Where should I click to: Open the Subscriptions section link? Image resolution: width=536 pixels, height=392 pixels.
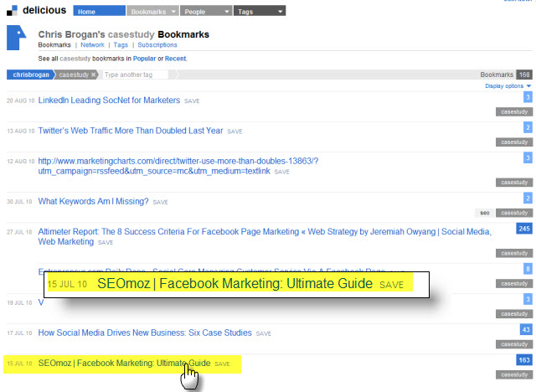[157, 45]
